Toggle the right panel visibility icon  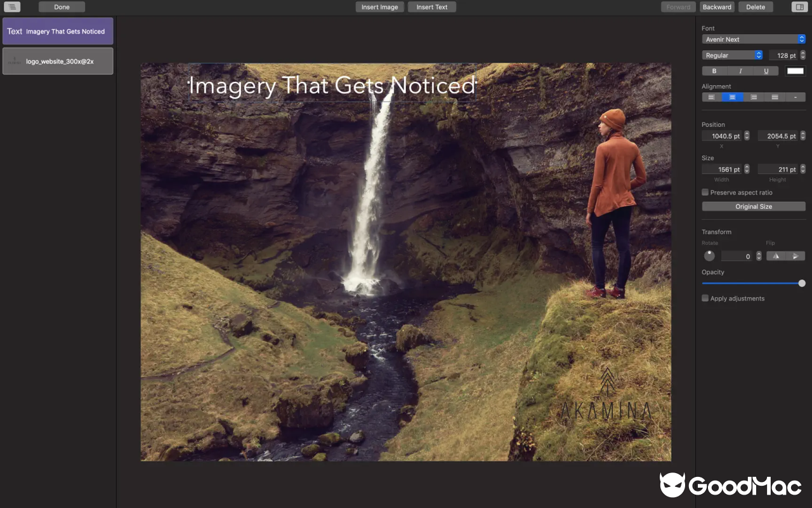coord(799,6)
